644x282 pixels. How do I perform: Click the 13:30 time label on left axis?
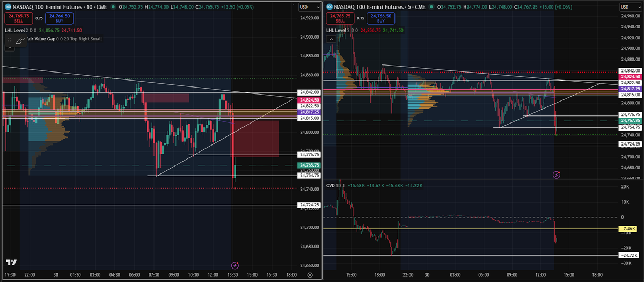232,274
